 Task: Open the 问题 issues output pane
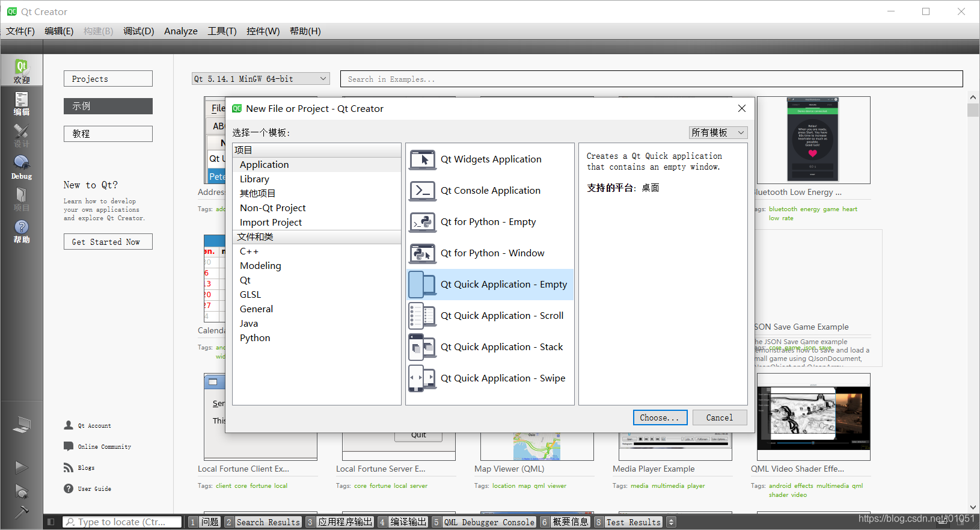204,522
